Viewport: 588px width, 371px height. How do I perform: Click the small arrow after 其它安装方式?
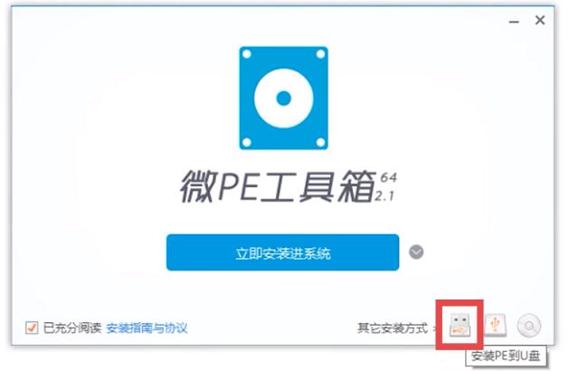point(434,328)
